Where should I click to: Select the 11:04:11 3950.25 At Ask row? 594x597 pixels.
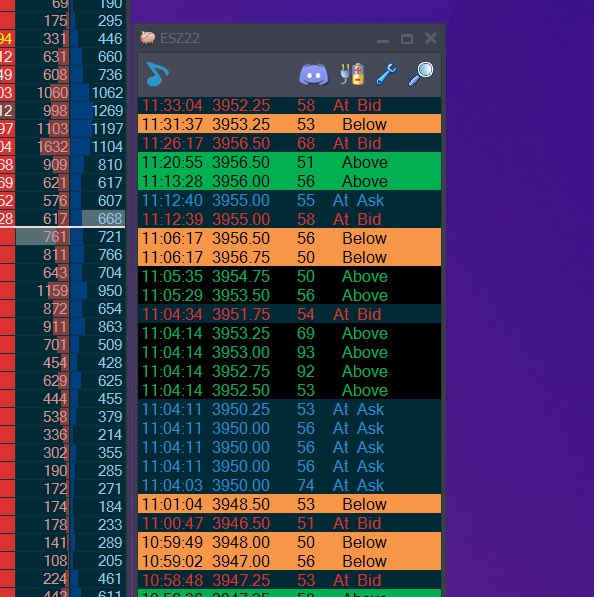point(289,409)
